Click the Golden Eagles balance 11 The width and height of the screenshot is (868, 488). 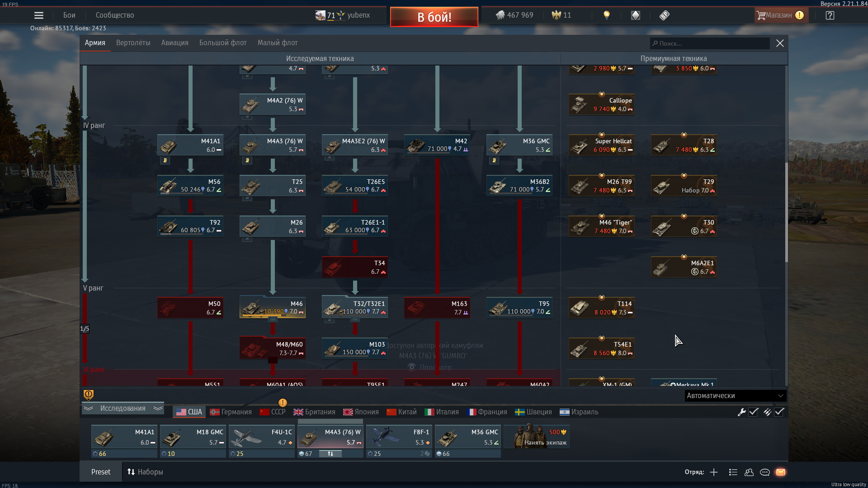tap(561, 15)
